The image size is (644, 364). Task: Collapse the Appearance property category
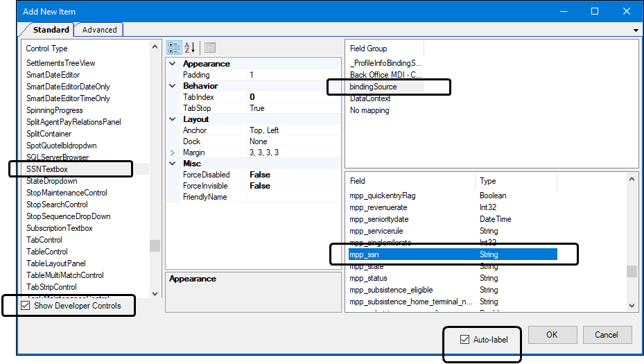tap(173, 64)
